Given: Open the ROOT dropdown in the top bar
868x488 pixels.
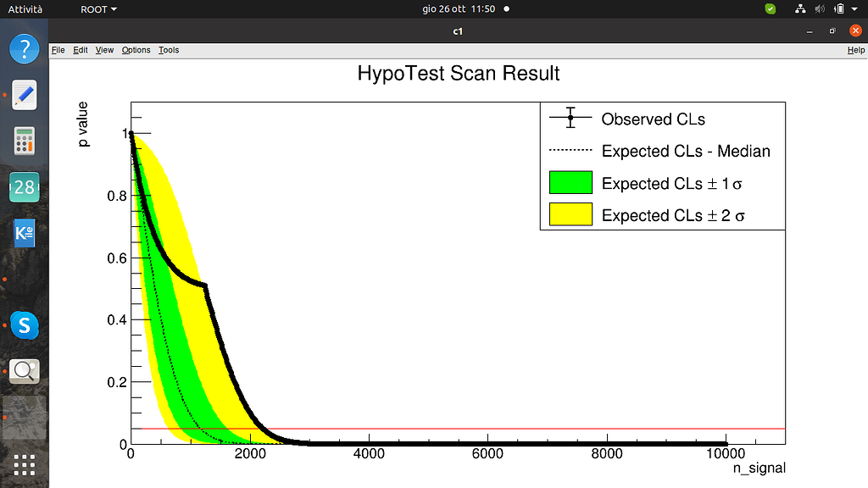Looking at the screenshot, I should pyautogui.click(x=96, y=8).
